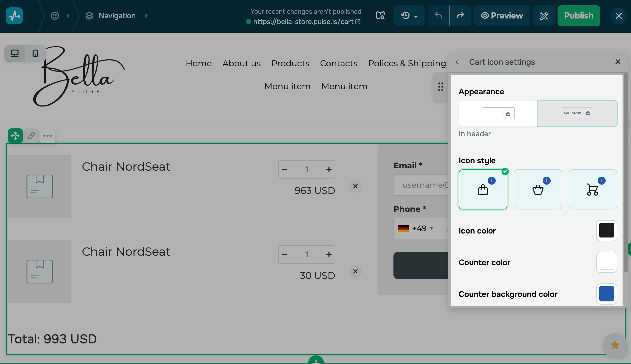Select shopping bag icon style

(x=483, y=189)
